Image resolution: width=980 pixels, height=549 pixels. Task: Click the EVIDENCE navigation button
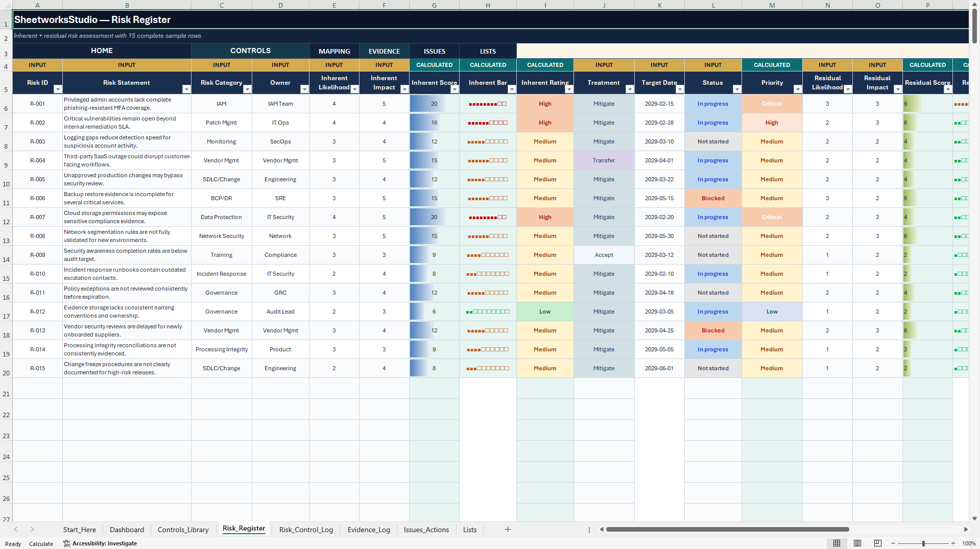click(384, 51)
